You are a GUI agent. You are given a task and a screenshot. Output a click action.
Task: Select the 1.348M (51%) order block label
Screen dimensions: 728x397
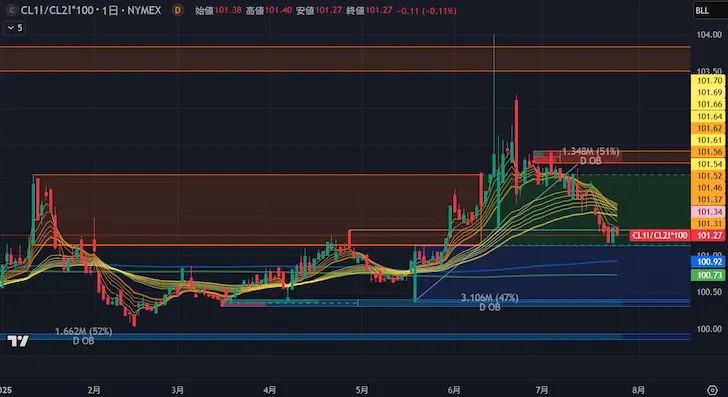coord(591,151)
